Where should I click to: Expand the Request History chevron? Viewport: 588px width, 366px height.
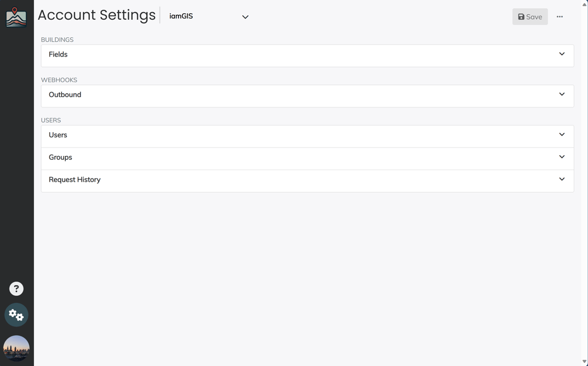click(562, 179)
